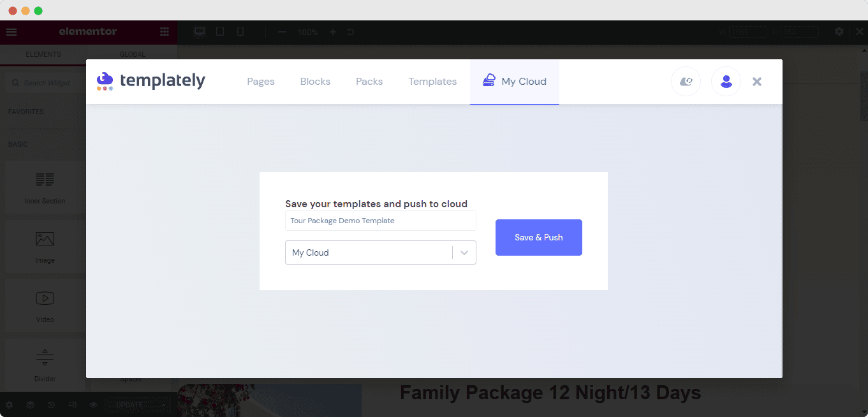Click the 100% zoom level text
This screenshot has width=868, height=417.
coord(307,32)
